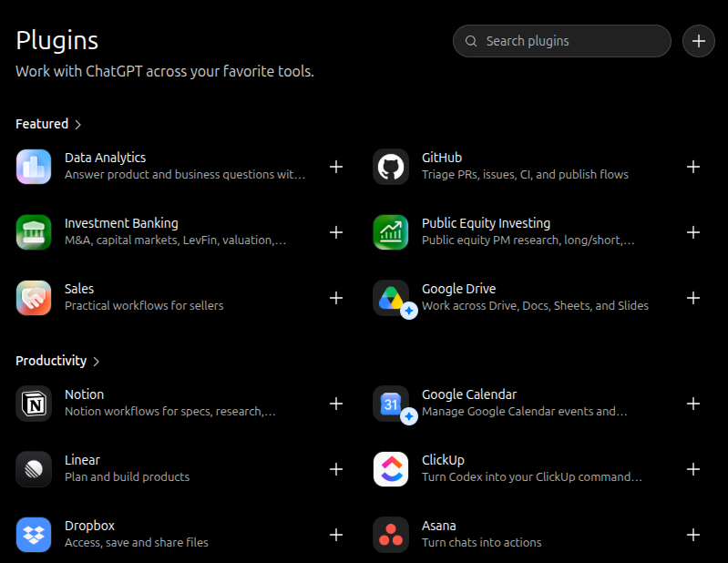
Task: Open the Investment Banking title
Action: point(121,223)
